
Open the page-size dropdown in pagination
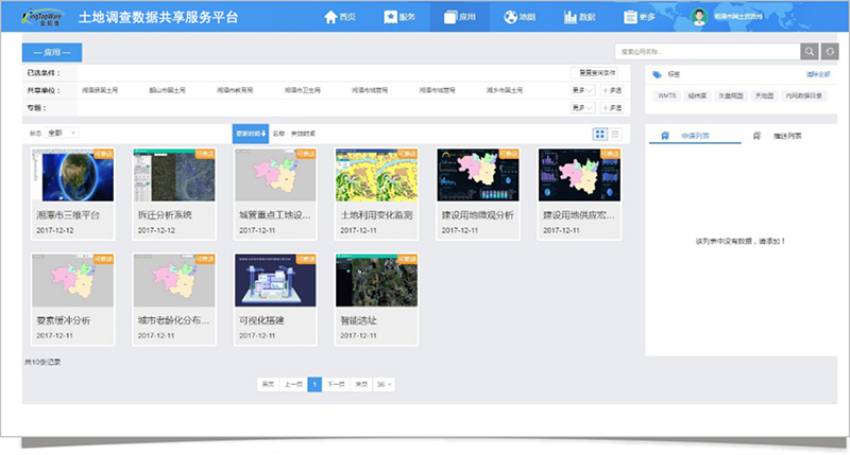[384, 384]
